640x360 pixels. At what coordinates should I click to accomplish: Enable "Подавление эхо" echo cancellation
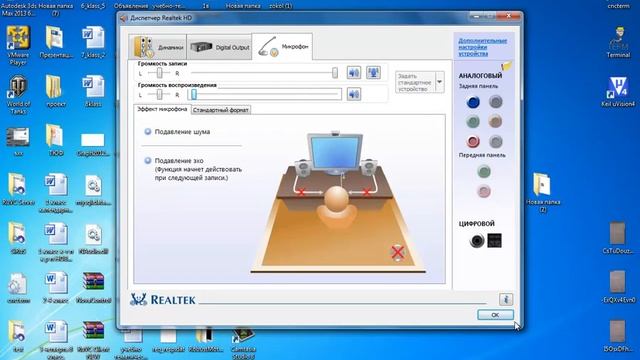[x=148, y=160]
